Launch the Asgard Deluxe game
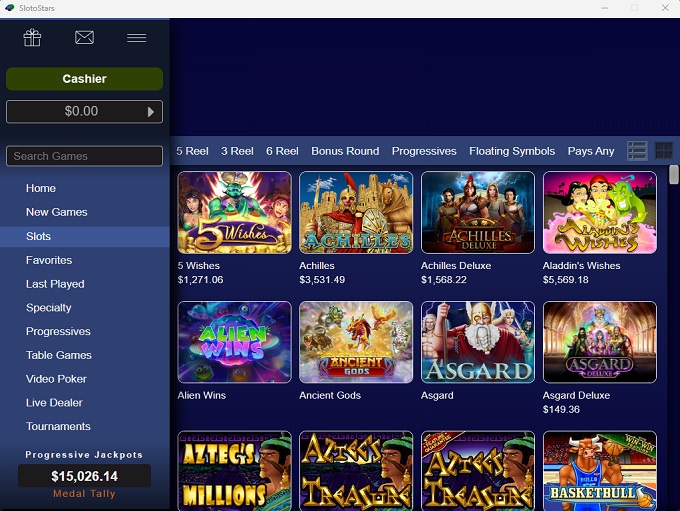Screen dimensions: 680x511 599,343
